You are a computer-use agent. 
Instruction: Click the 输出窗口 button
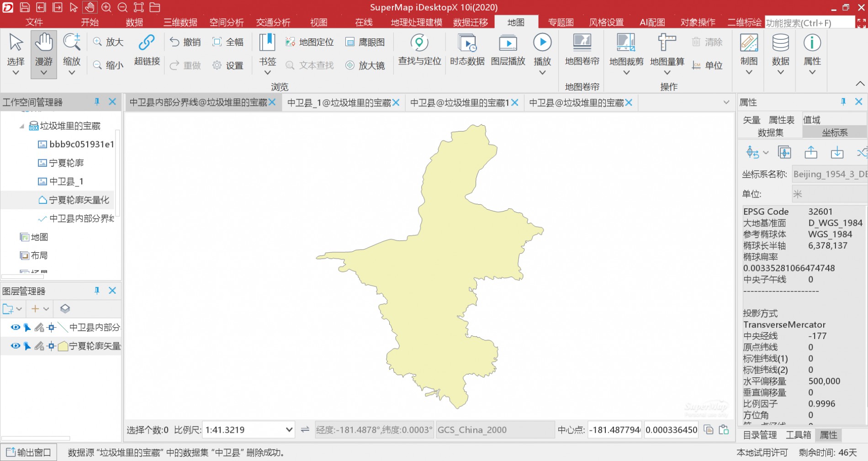click(x=29, y=452)
